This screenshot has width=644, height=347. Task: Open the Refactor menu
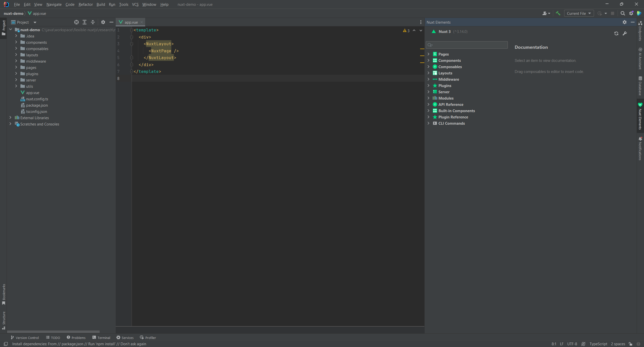tap(86, 4)
